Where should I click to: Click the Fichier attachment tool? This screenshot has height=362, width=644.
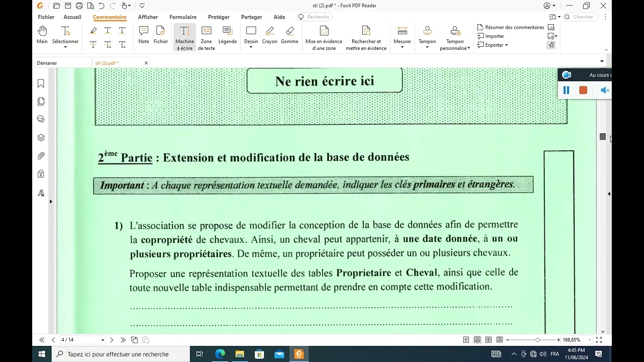click(x=160, y=35)
